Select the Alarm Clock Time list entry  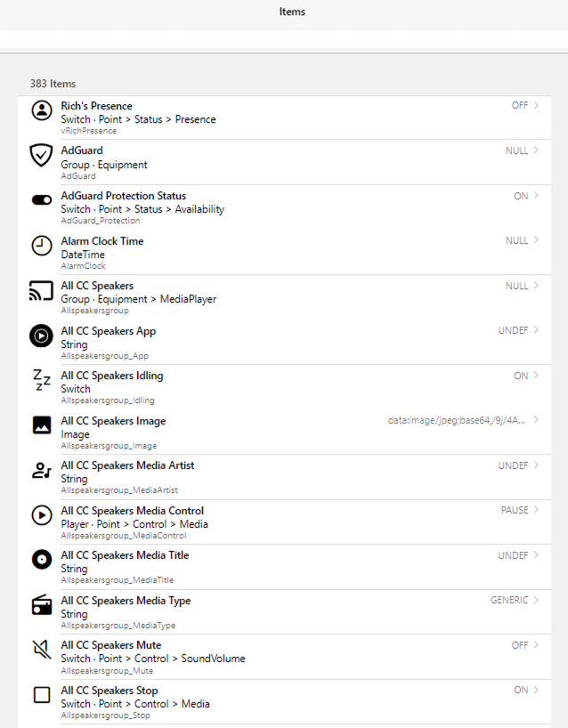pos(101,241)
